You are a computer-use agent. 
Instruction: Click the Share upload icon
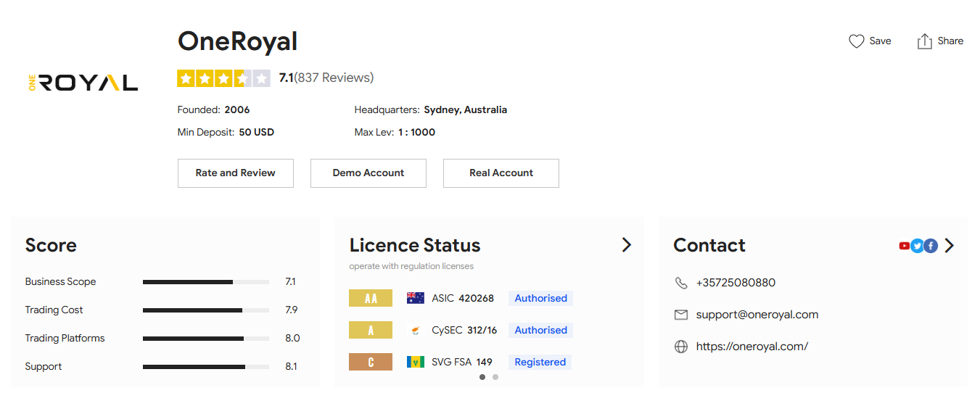click(924, 41)
